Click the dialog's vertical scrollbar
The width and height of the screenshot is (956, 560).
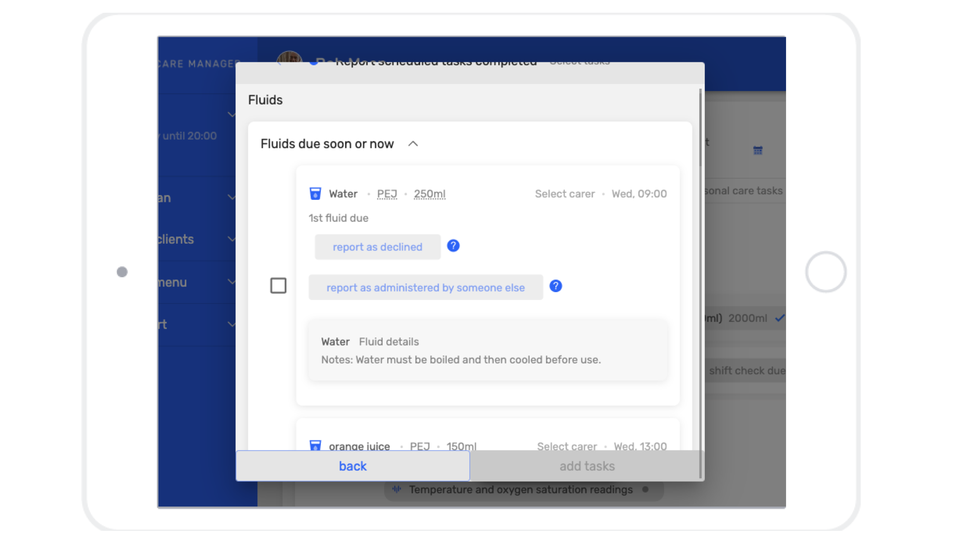point(700,129)
